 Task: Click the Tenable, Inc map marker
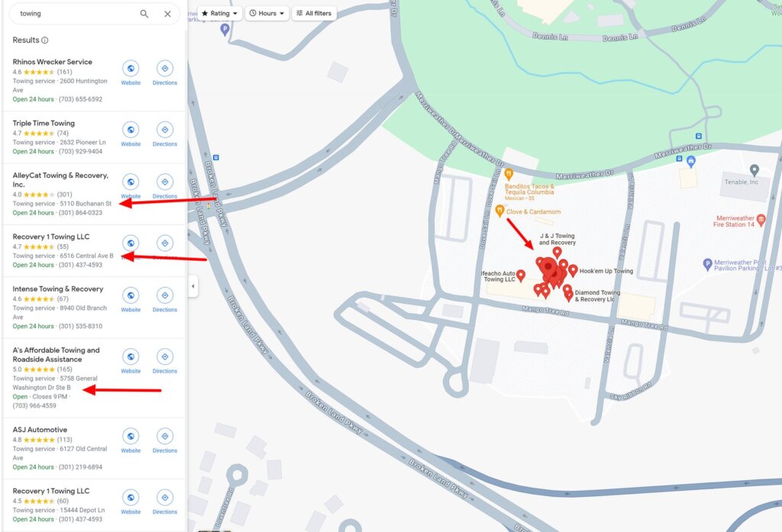point(755,170)
